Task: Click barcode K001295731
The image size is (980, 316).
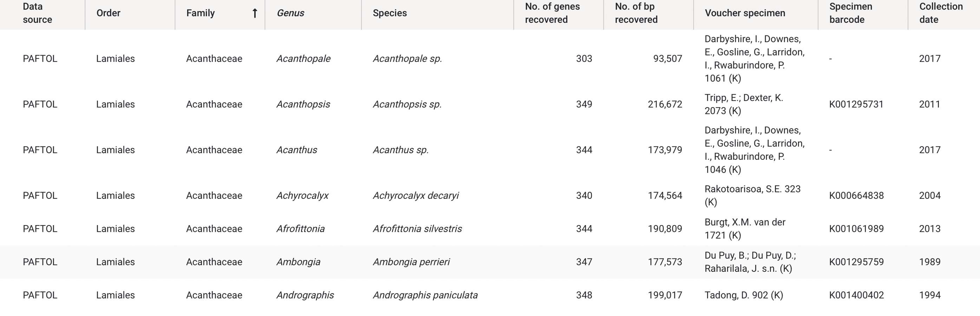Action: point(856,104)
